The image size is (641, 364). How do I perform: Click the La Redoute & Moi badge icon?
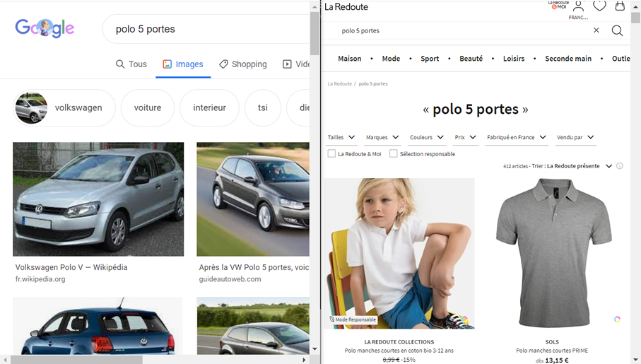click(x=558, y=5)
